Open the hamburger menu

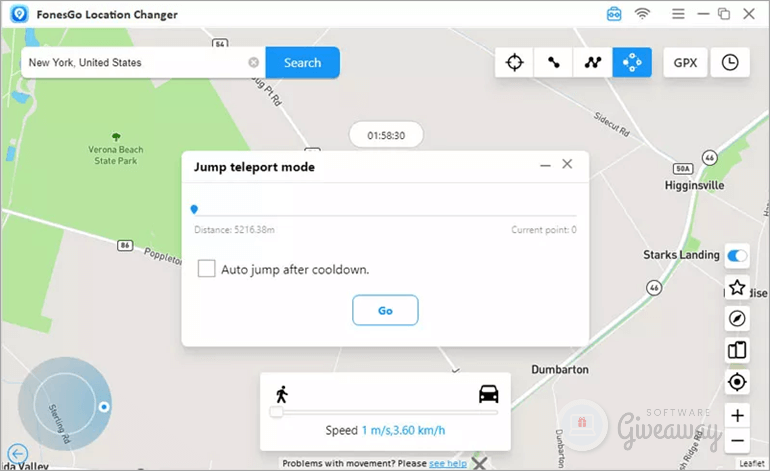[678, 14]
